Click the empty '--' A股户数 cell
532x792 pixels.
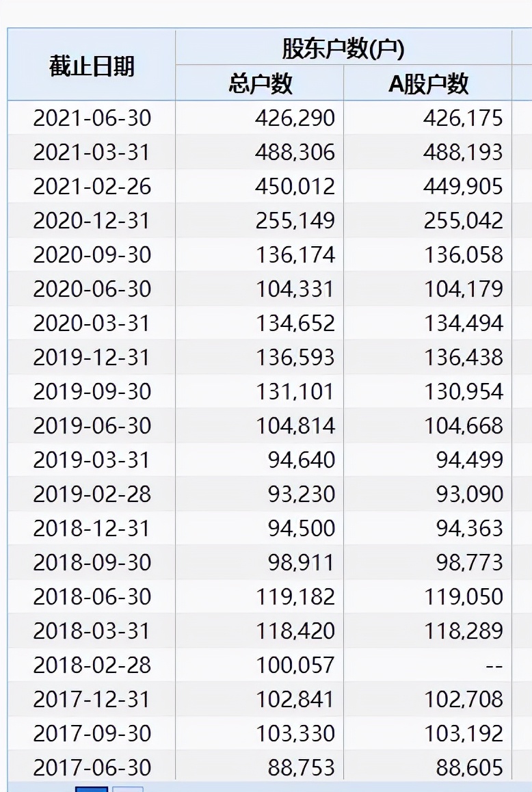click(x=489, y=665)
